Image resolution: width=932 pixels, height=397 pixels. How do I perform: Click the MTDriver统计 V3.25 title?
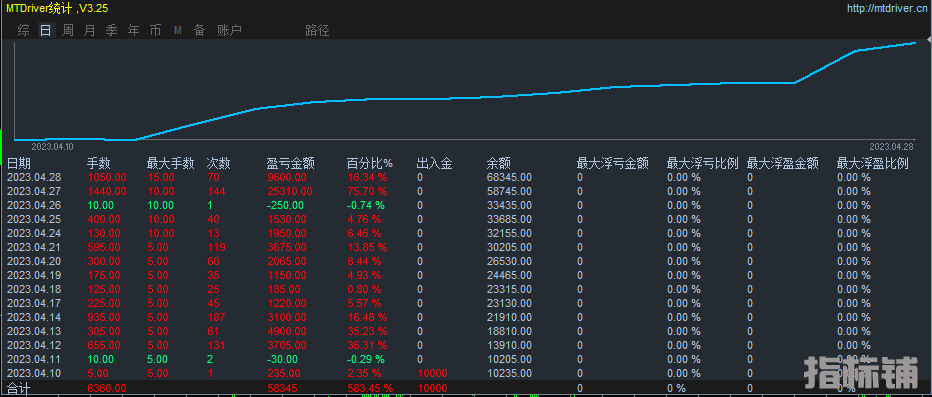click(x=57, y=8)
